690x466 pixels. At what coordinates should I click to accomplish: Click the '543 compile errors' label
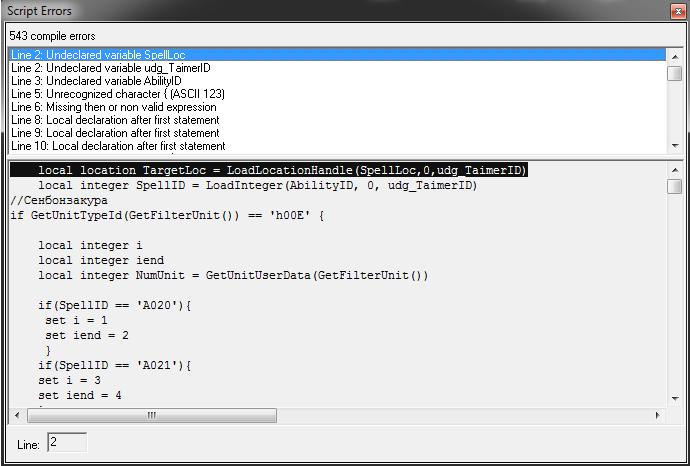(x=52, y=36)
